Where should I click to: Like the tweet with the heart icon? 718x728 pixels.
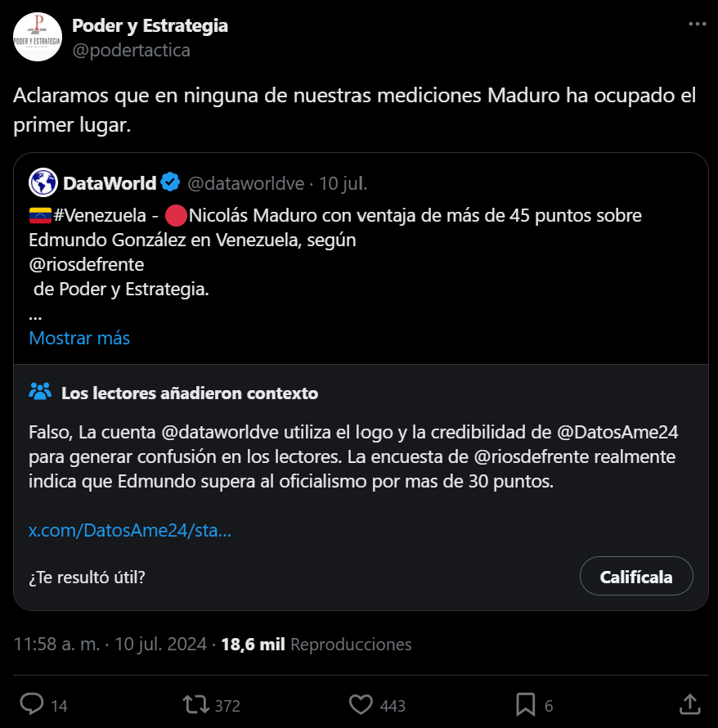coord(361,704)
